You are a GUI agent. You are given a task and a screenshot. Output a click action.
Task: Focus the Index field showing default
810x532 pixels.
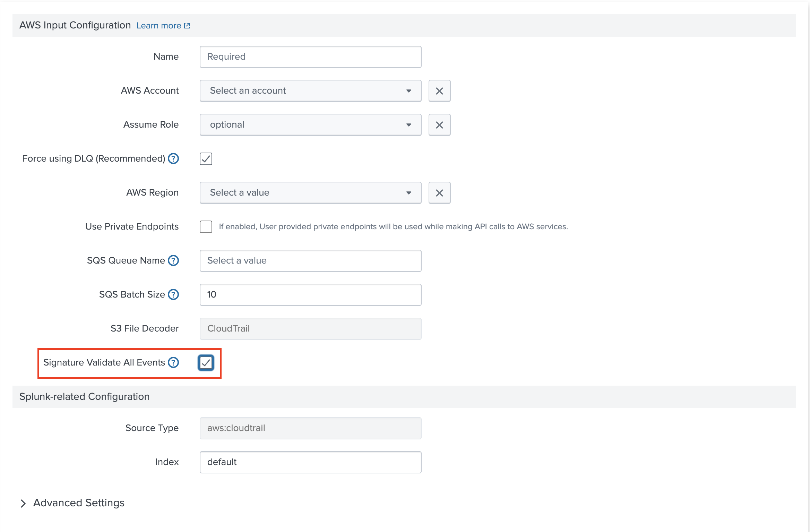(310, 462)
